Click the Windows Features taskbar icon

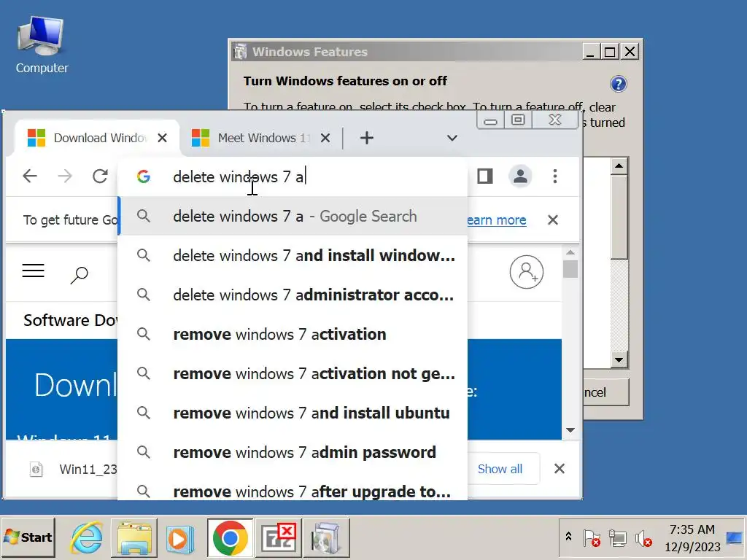327,538
